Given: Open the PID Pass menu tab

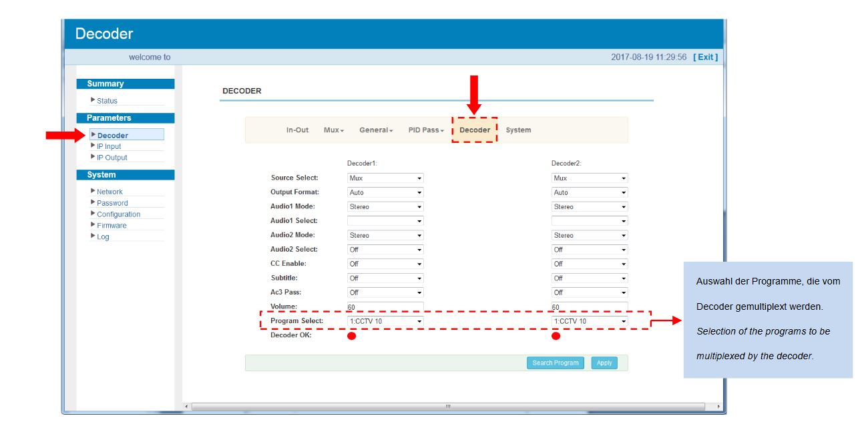Looking at the screenshot, I should point(425,130).
